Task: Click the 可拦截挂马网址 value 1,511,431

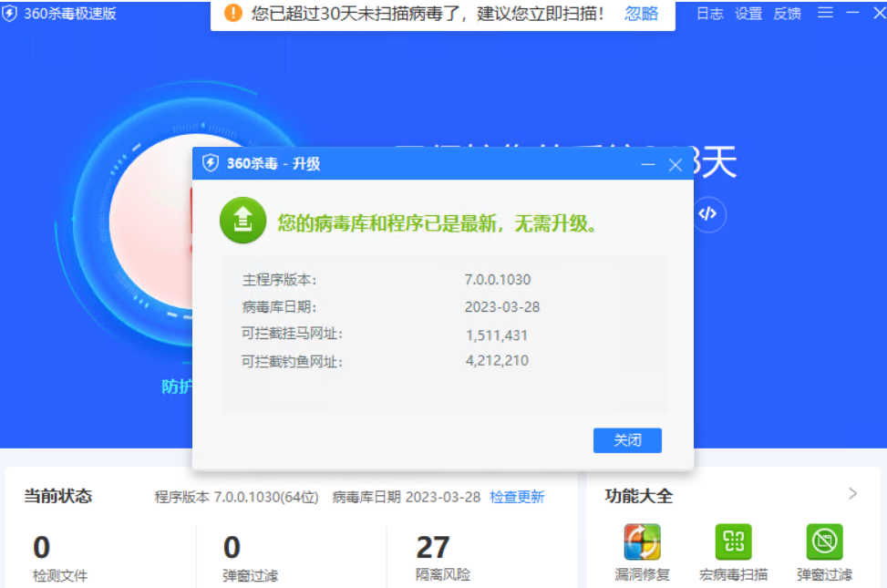Action: point(496,335)
